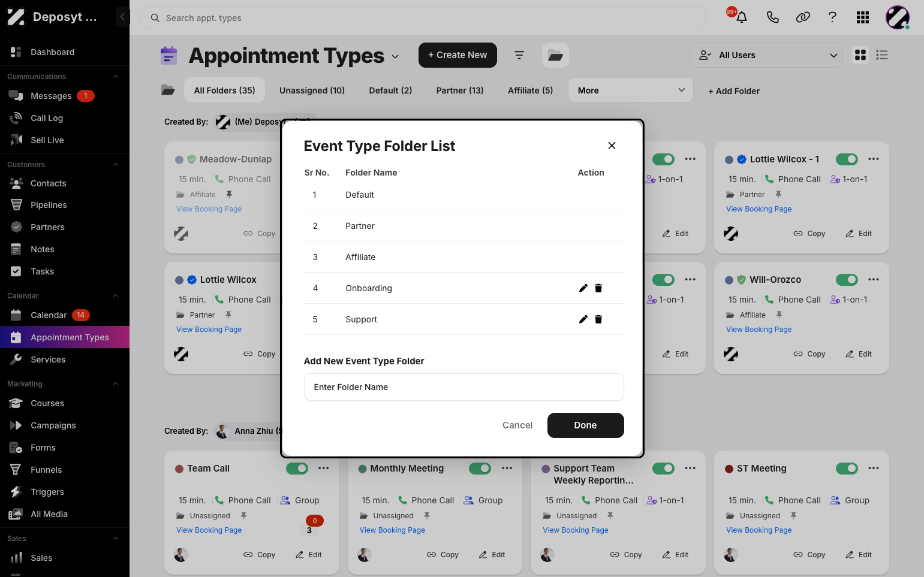Collapse the Customers sidebar section
This screenshot has height=577, width=924.
tap(116, 165)
